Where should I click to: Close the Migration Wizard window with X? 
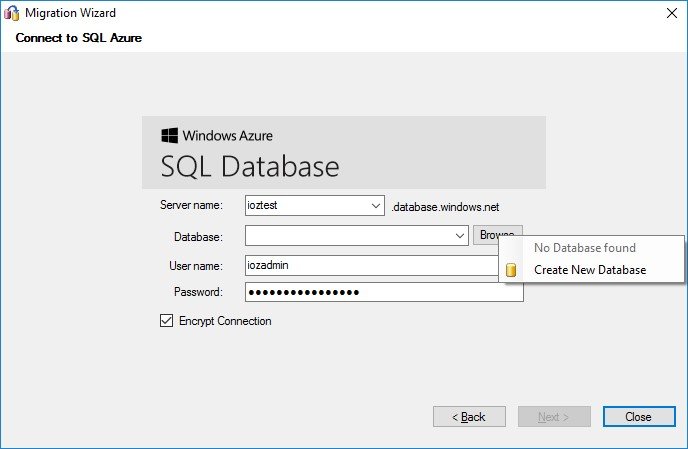tap(672, 13)
